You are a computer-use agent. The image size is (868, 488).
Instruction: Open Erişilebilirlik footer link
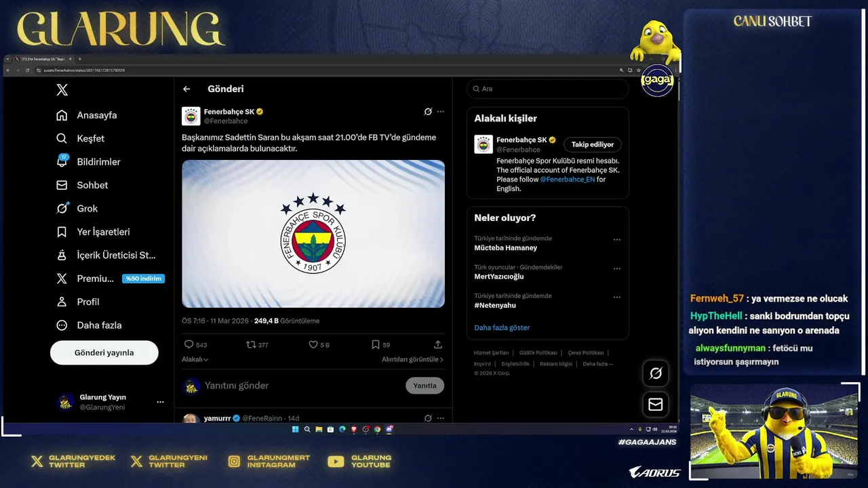tap(515, 364)
